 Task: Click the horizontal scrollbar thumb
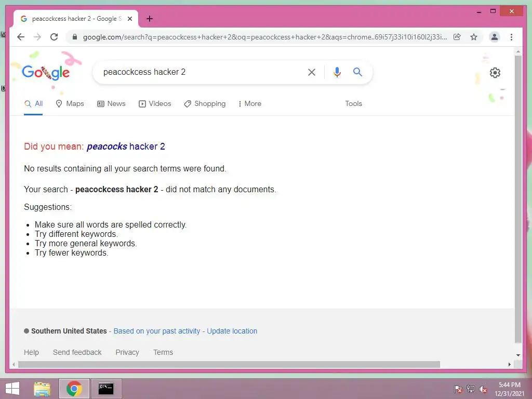(229, 364)
